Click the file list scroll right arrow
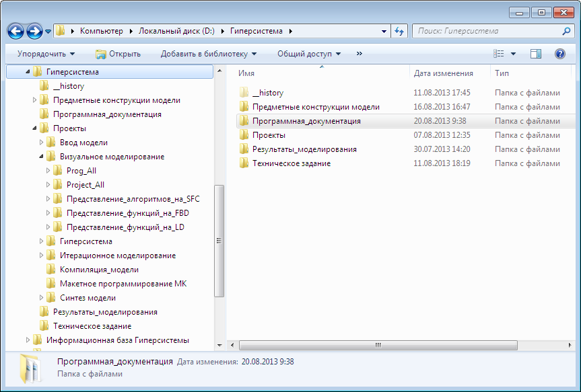This screenshot has height=392, width=581. pos(570,345)
